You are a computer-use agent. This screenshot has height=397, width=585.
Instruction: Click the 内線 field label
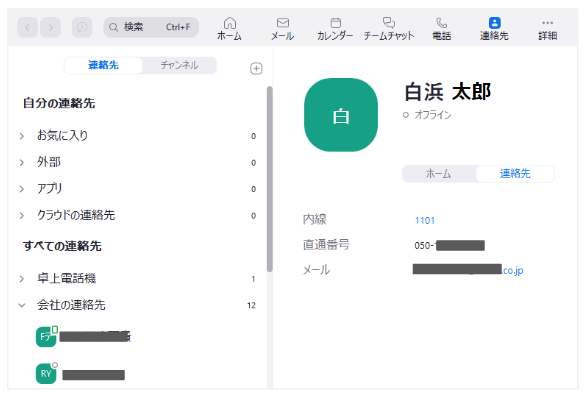click(x=315, y=219)
